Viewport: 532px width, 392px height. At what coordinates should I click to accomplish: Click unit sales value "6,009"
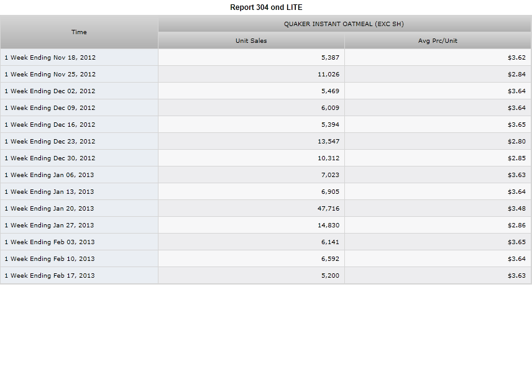click(x=330, y=108)
